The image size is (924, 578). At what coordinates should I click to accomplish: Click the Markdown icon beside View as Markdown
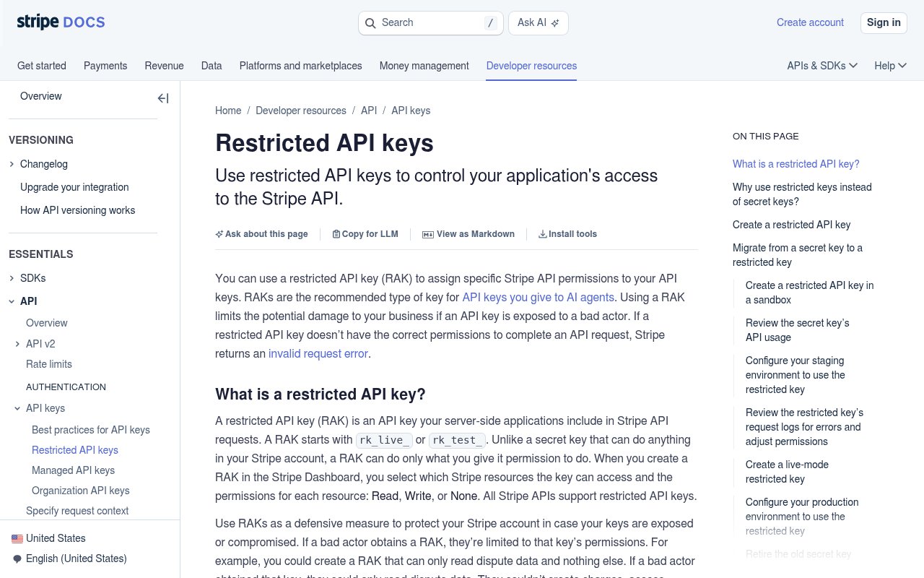coord(427,234)
